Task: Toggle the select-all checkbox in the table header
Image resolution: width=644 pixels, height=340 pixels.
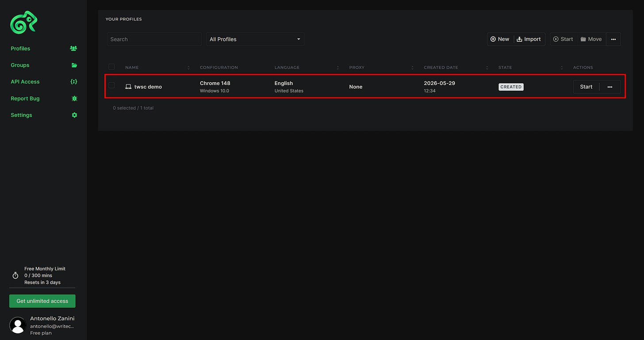Action: tap(111, 67)
